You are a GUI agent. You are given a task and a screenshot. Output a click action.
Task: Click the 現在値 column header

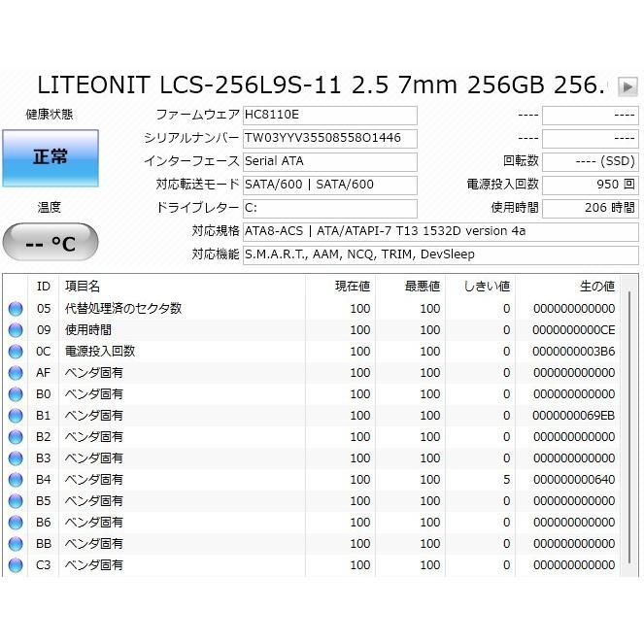[340, 287]
